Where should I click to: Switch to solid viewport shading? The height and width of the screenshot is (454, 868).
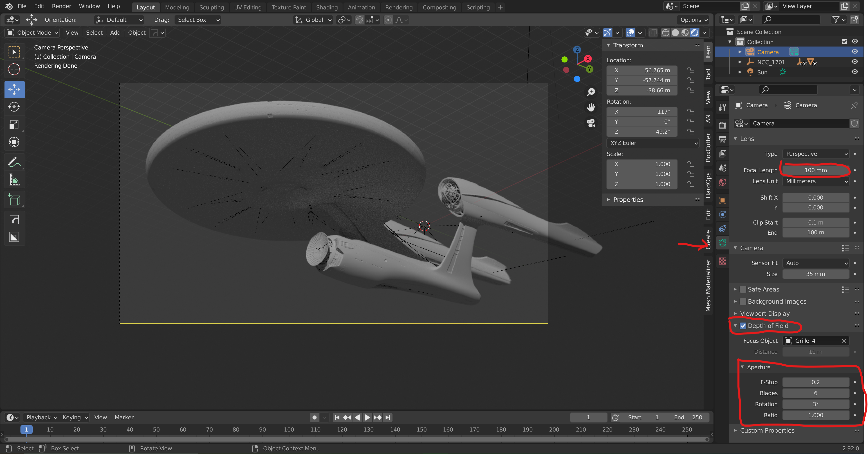675,33
